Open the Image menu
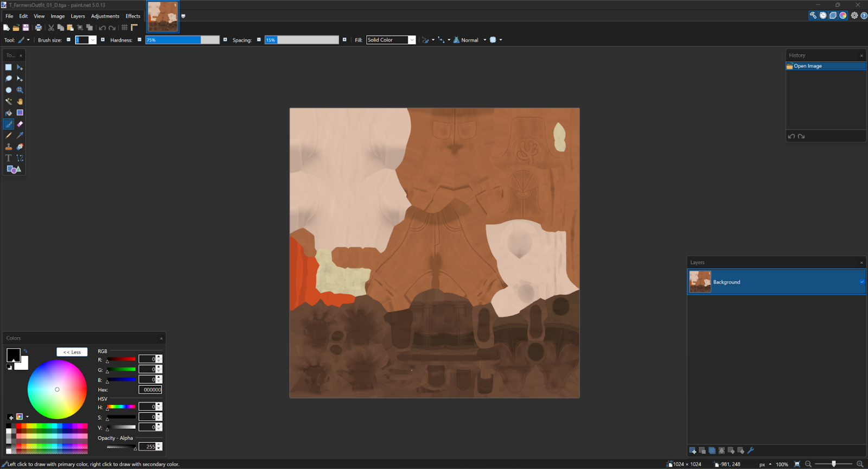This screenshot has height=469, width=868. pyautogui.click(x=58, y=16)
